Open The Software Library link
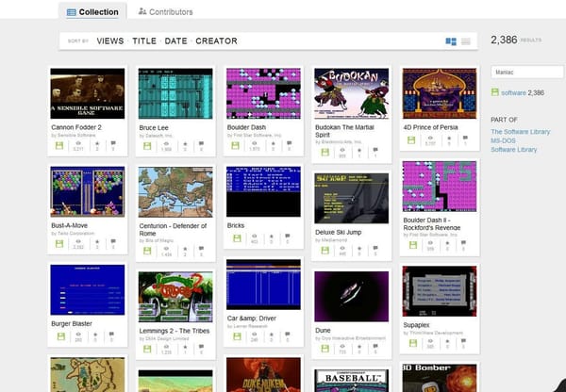The height and width of the screenshot is (392, 566). (x=520, y=132)
